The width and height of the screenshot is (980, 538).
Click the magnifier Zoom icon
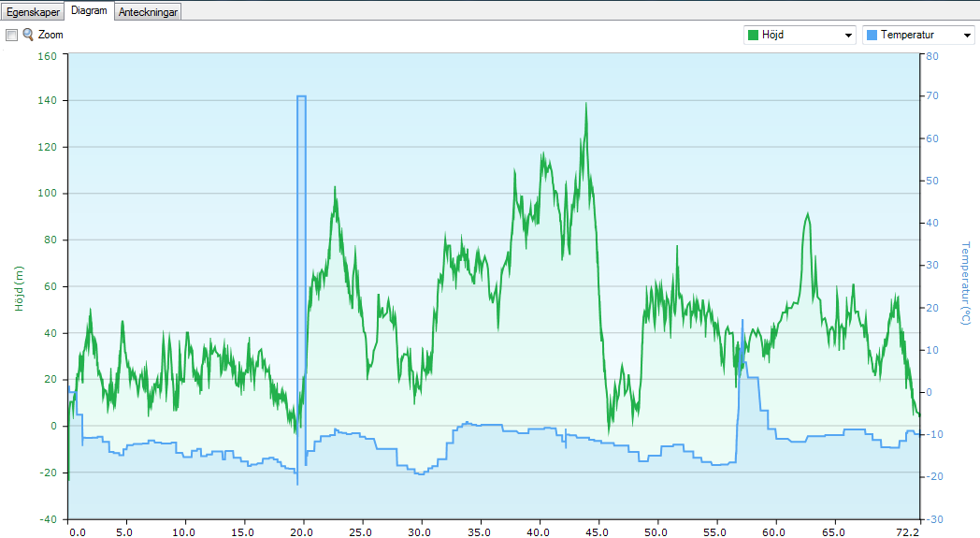[28, 35]
